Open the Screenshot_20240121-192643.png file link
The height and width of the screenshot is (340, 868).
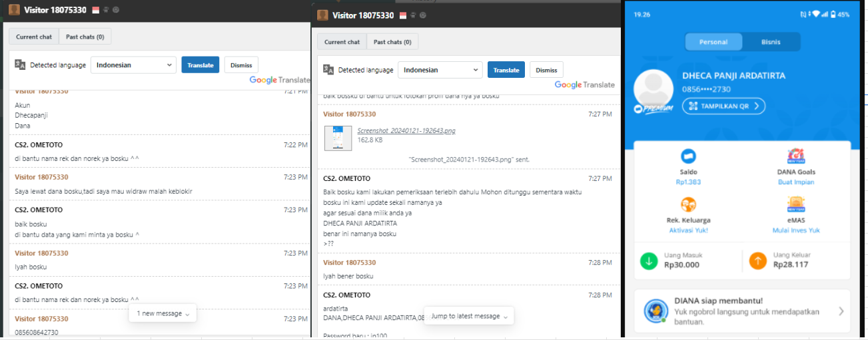[x=406, y=131]
